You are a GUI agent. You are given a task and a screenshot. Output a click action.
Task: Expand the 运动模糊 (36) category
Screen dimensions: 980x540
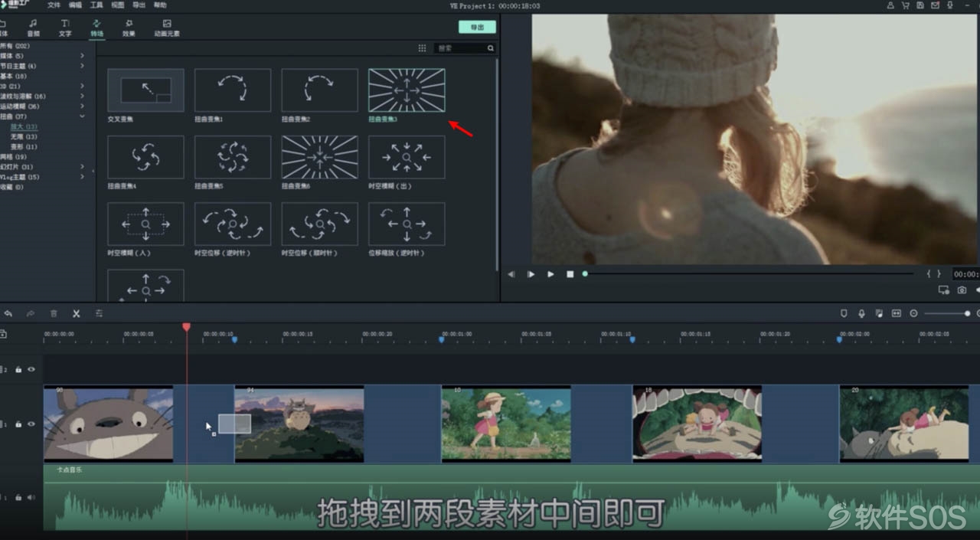coord(82,106)
